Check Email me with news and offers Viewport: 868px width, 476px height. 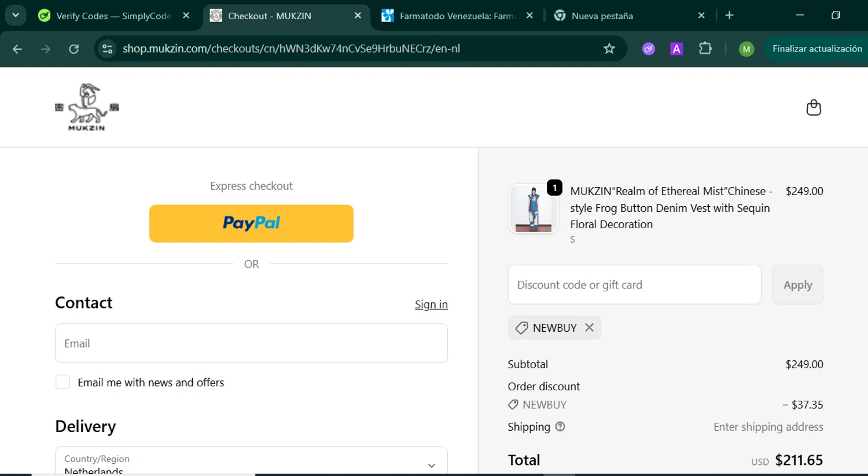pyautogui.click(x=62, y=382)
